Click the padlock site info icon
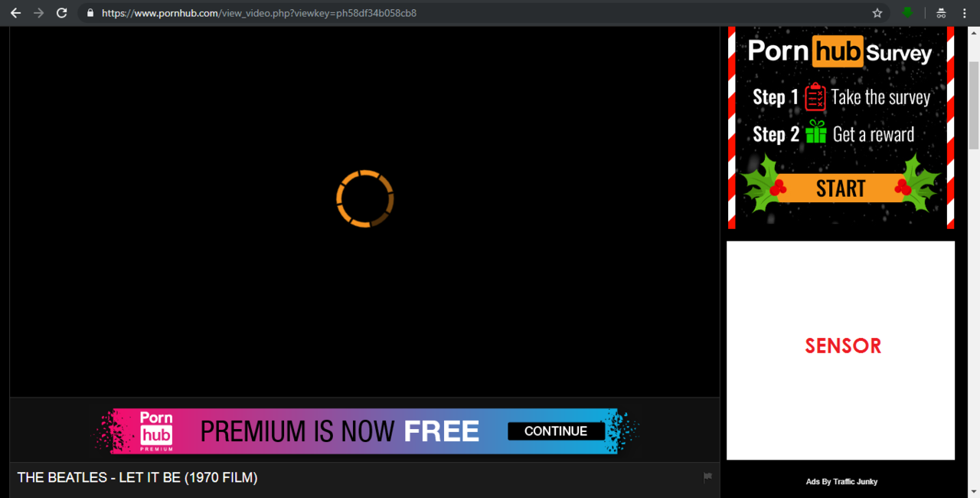The height and width of the screenshot is (498, 980). tap(90, 13)
